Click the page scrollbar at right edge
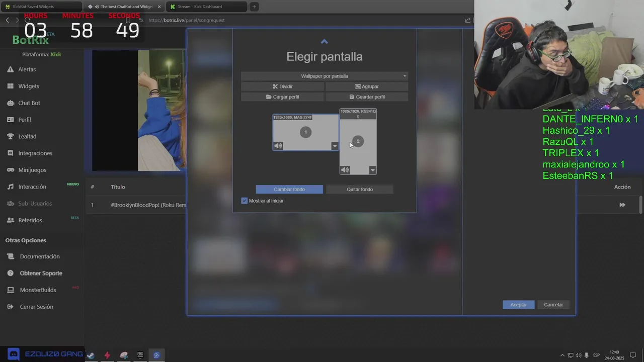This screenshot has width=644, height=362. (x=640, y=205)
